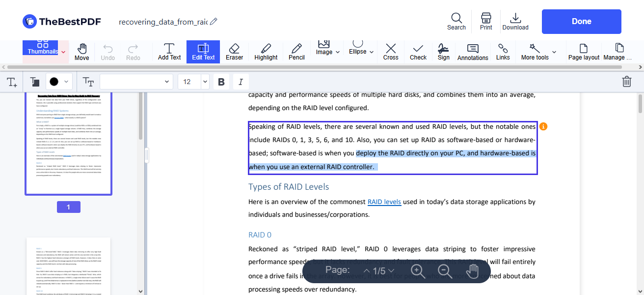The height and width of the screenshot is (295, 644).
Task: Activate the Highlight tool
Action: click(x=266, y=51)
